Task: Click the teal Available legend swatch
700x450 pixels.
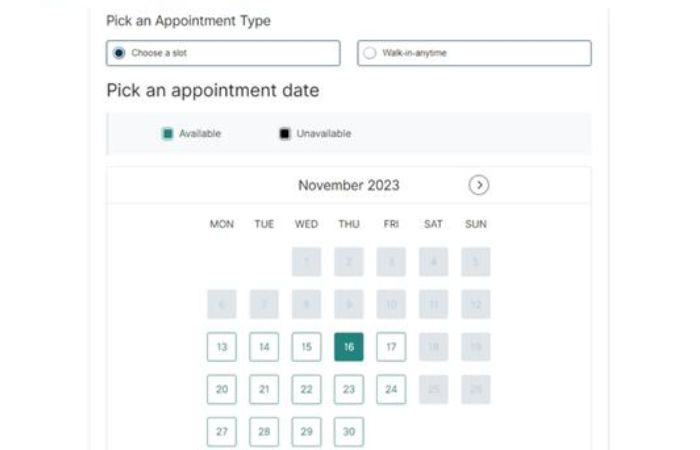Action: pos(168,134)
